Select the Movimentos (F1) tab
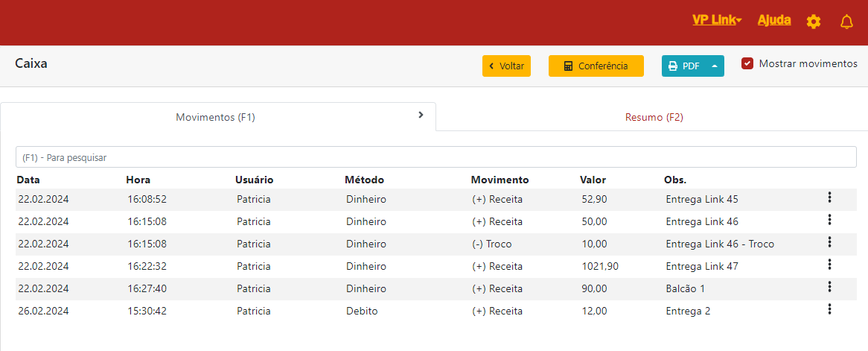This screenshot has width=868, height=351. (215, 117)
